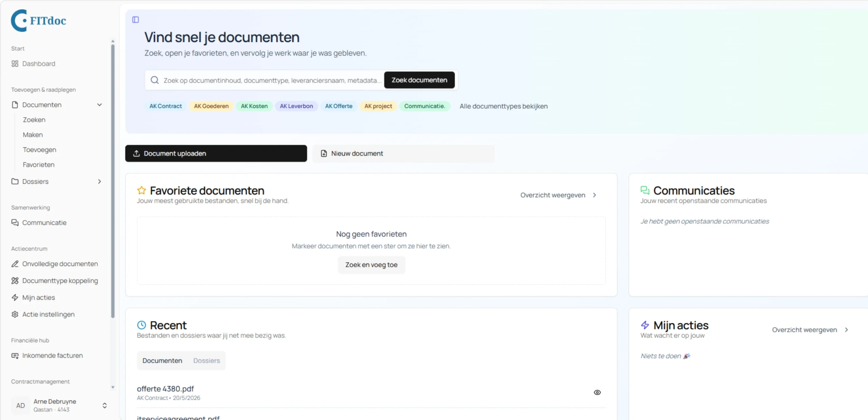This screenshot has width=868, height=420.
Task: Click the Dossiers folder icon
Action: click(15, 182)
